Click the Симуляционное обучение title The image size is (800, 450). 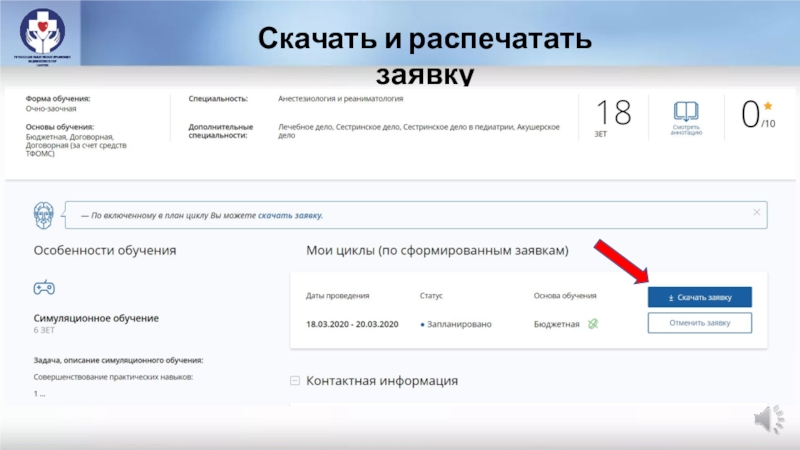click(x=96, y=318)
